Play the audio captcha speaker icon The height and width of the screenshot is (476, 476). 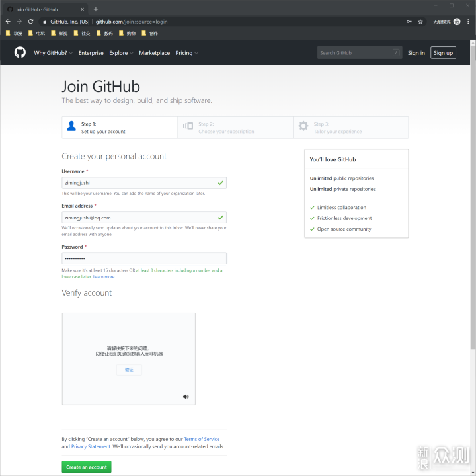click(x=186, y=397)
